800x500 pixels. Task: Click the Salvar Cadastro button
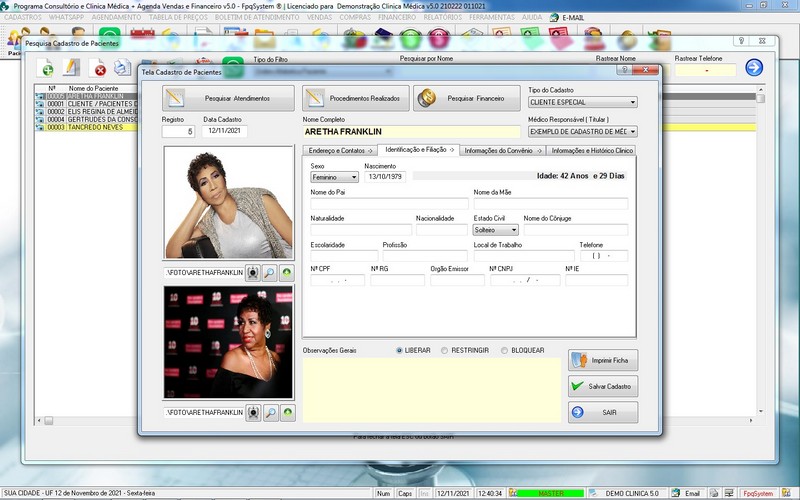(x=603, y=386)
